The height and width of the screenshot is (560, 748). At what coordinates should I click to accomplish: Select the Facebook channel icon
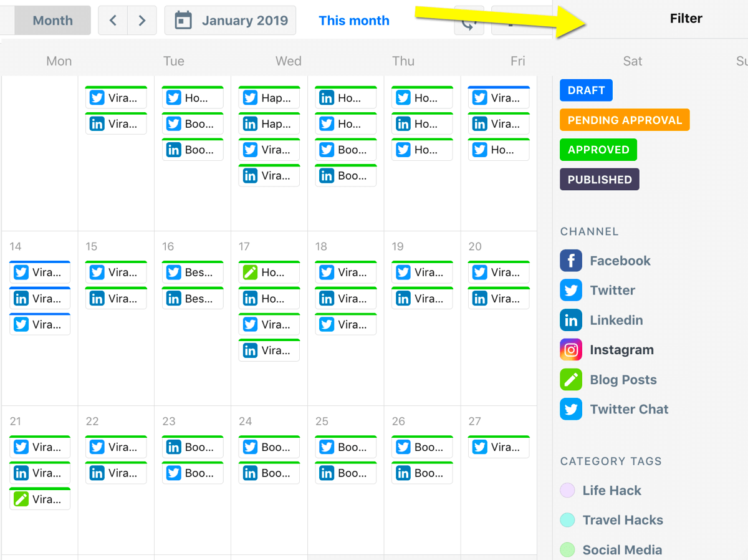571,261
